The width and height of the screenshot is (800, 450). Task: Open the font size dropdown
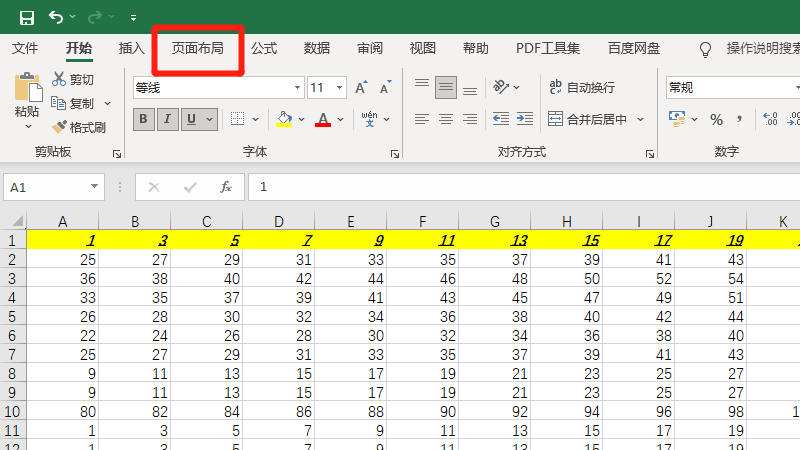[340, 88]
